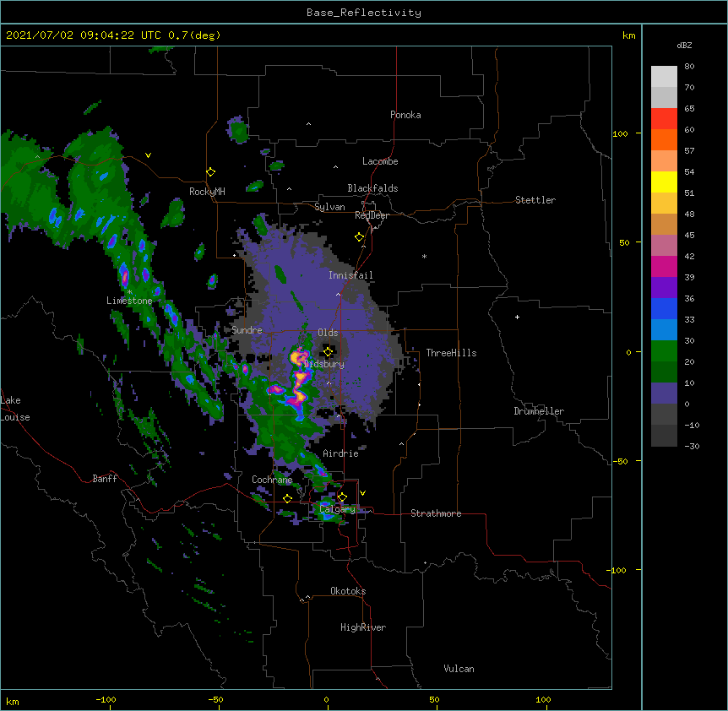
Task: Pick the dark gray -30 to -10 swatch
Action: (664, 436)
